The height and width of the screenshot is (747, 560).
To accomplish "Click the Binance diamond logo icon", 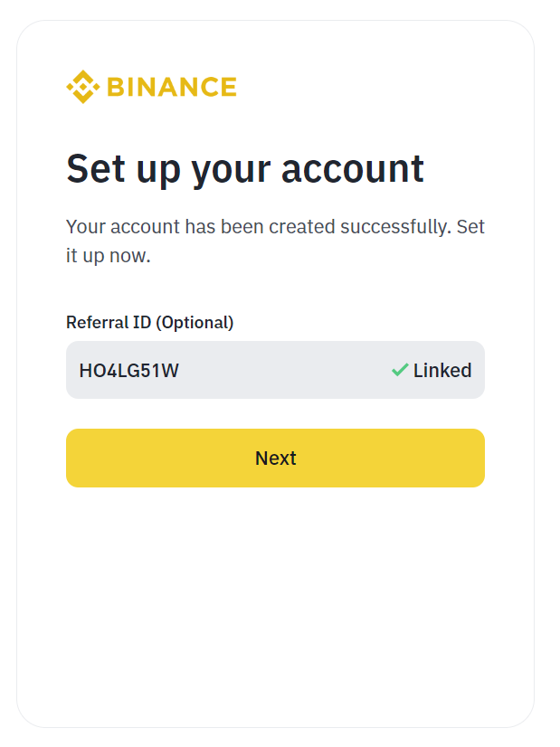I will pos(83,87).
